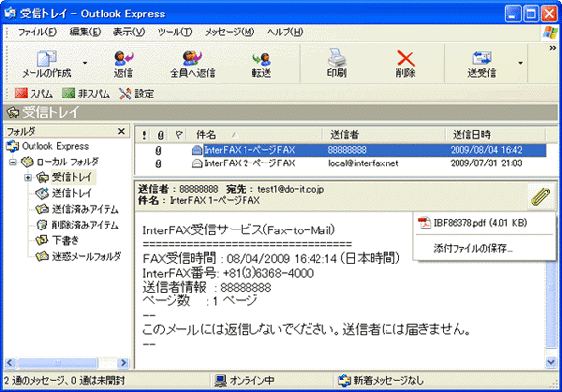
Task: Expand the 受信トレイ tree node
Action: coord(28,177)
